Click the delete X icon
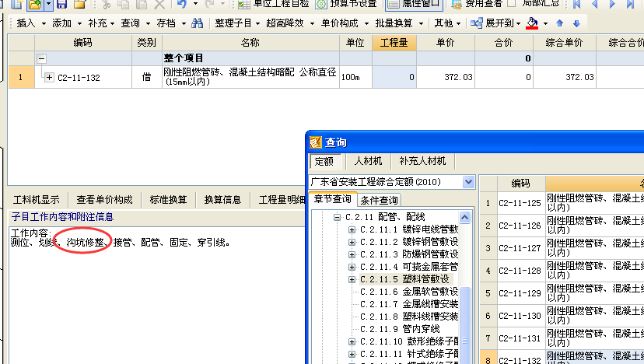This screenshot has width=644, height=364. (159, 4)
